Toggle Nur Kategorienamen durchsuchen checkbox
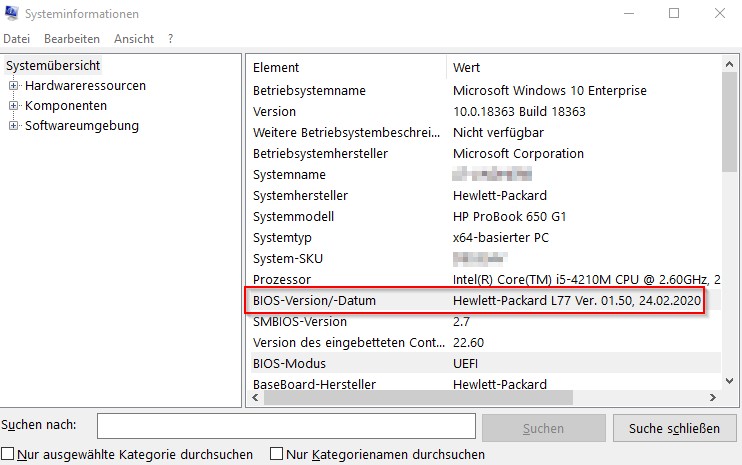The image size is (742, 465). (278, 454)
